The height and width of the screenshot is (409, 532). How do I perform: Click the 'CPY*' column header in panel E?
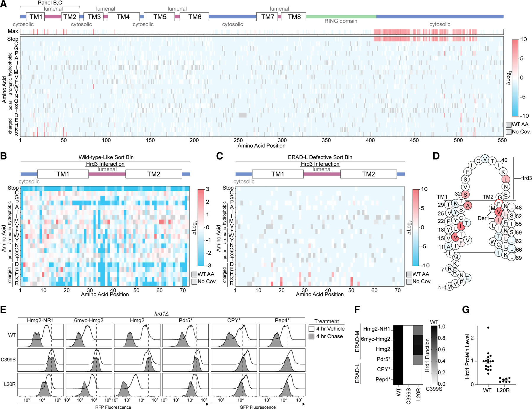coord(234,320)
